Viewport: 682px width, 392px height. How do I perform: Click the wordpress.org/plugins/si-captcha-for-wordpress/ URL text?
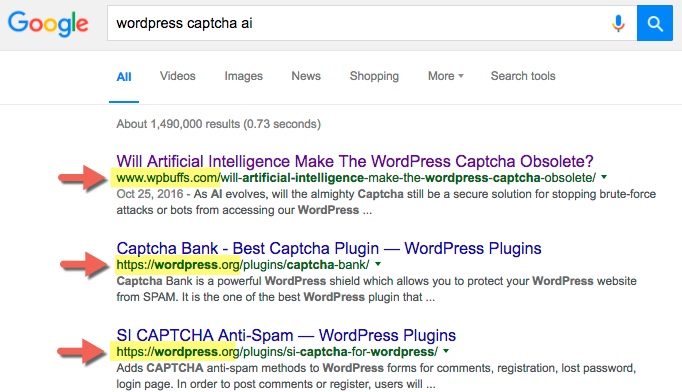(x=277, y=352)
